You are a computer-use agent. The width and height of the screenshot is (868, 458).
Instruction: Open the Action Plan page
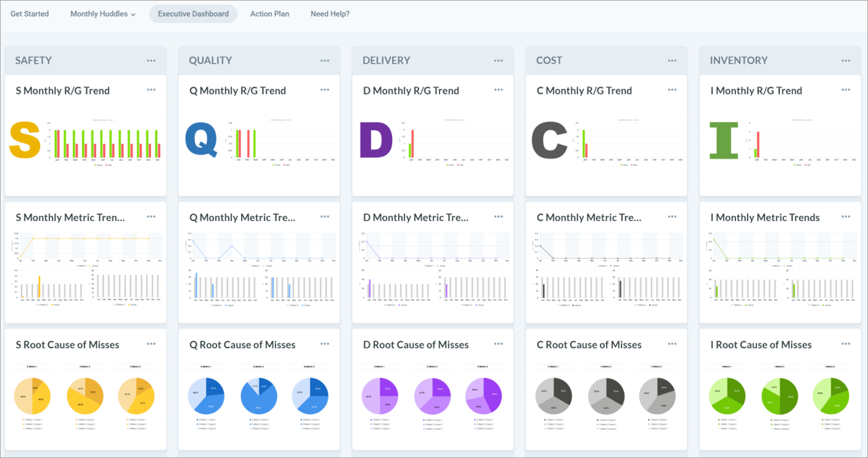coord(269,14)
